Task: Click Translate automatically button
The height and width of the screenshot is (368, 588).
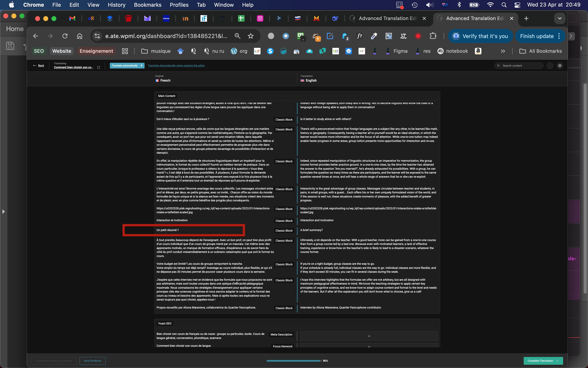Action: pyautogui.click(x=127, y=65)
